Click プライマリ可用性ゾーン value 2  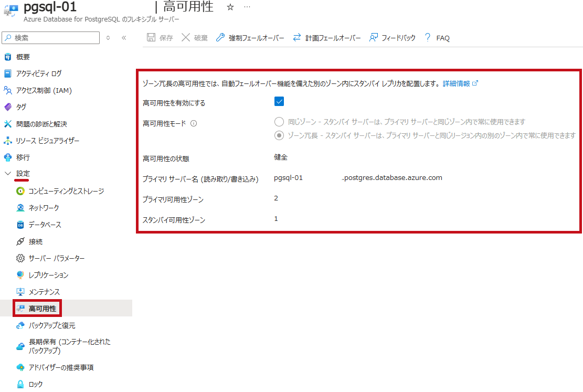276,198
